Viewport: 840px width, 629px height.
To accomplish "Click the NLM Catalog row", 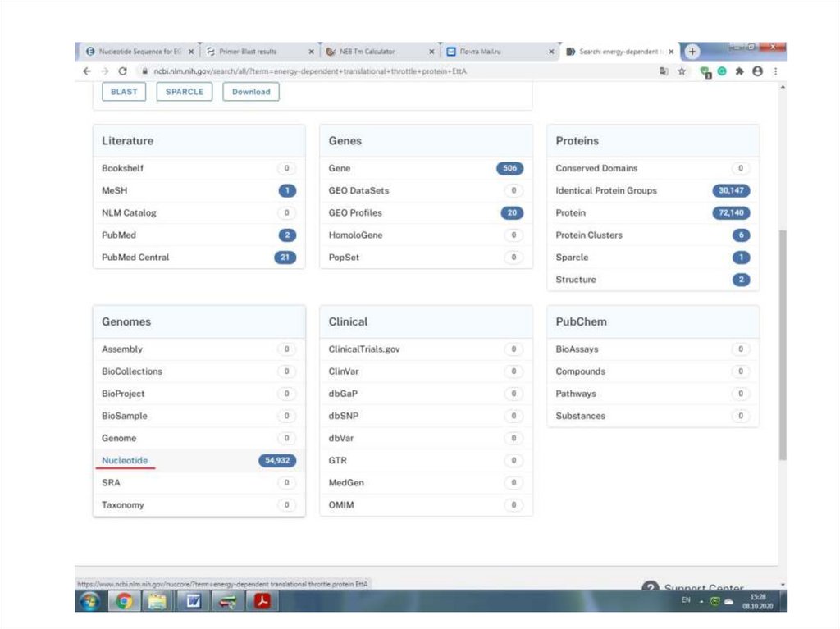I will pos(199,212).
